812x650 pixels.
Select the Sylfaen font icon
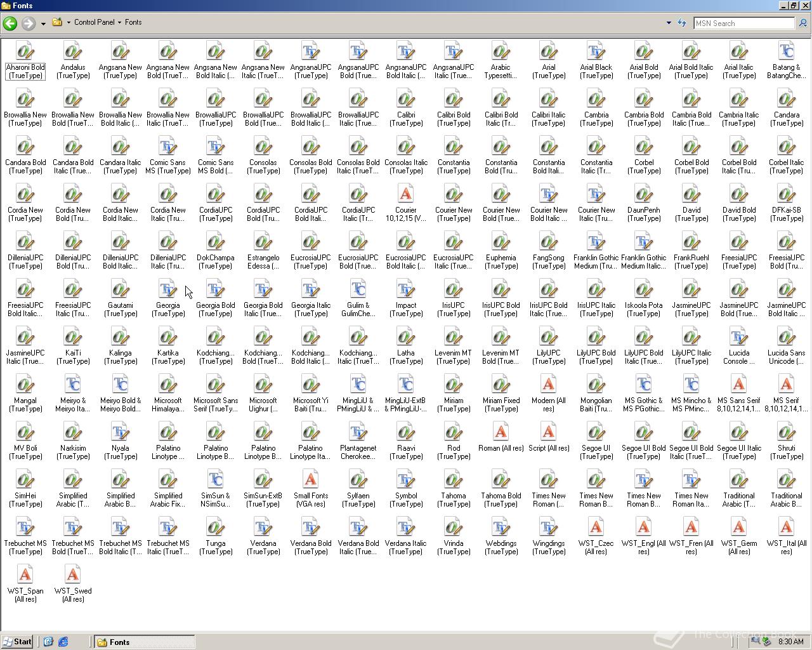coord(358,479)
